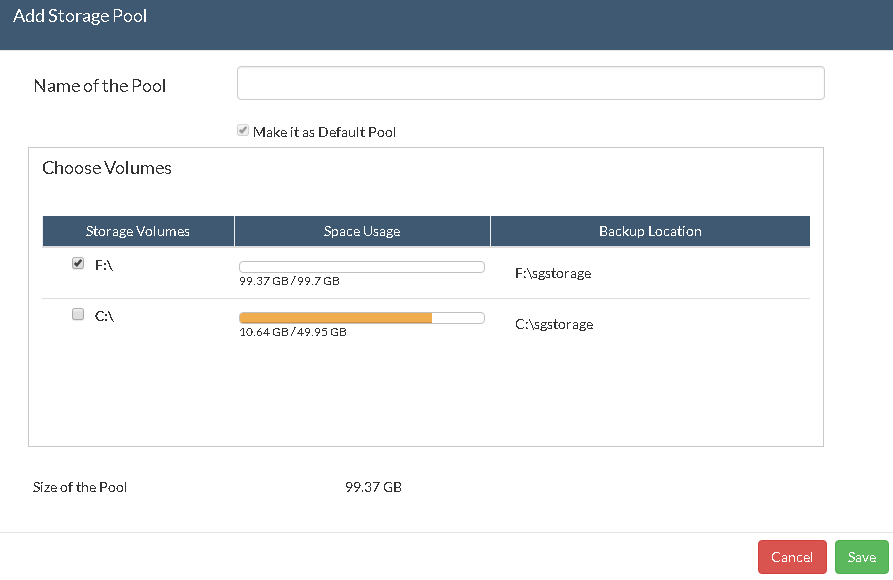Click the orange C:\ space usage bar

click(335, 318)
